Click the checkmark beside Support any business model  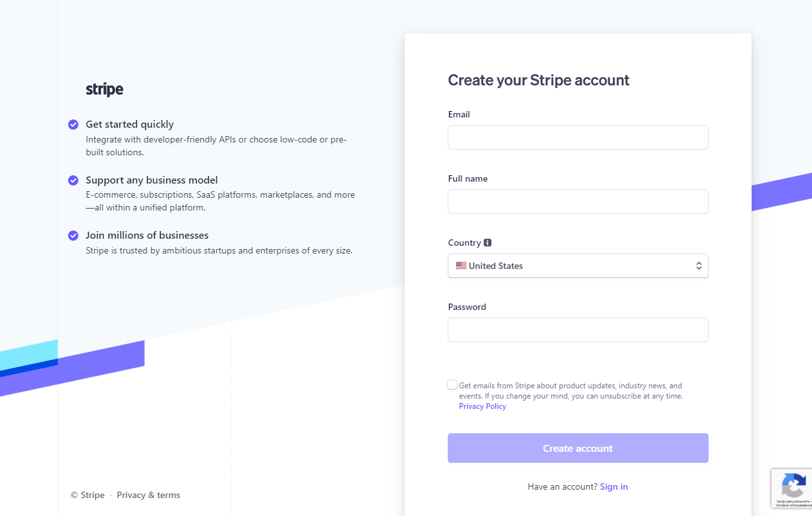point(73,180)
